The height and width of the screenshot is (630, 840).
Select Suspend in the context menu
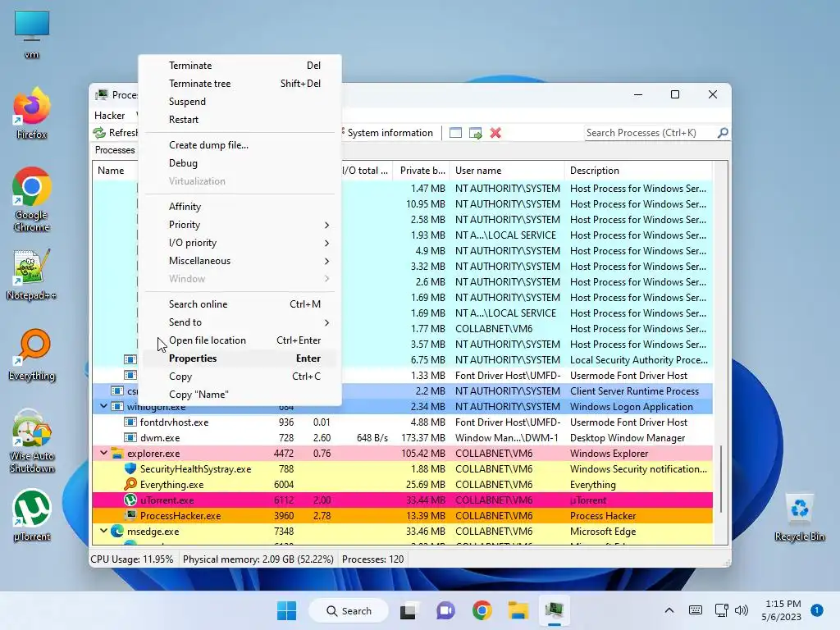click(x=240, y=102)
